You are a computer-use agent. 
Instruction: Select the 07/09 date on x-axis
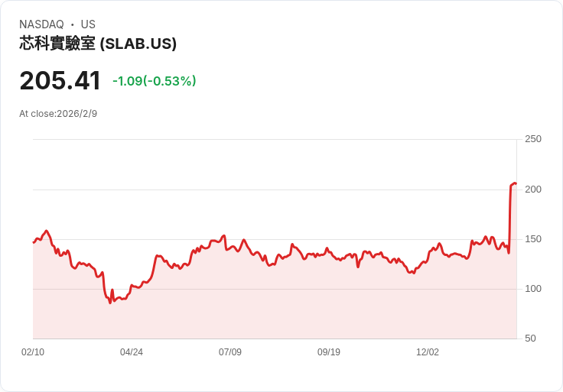click(x=230, y=352)
